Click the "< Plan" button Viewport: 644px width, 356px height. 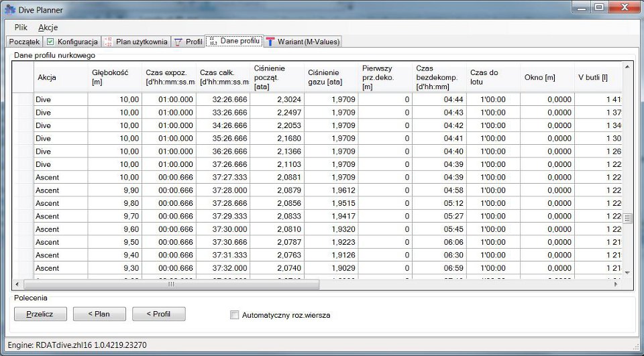[x=100, y=314]
